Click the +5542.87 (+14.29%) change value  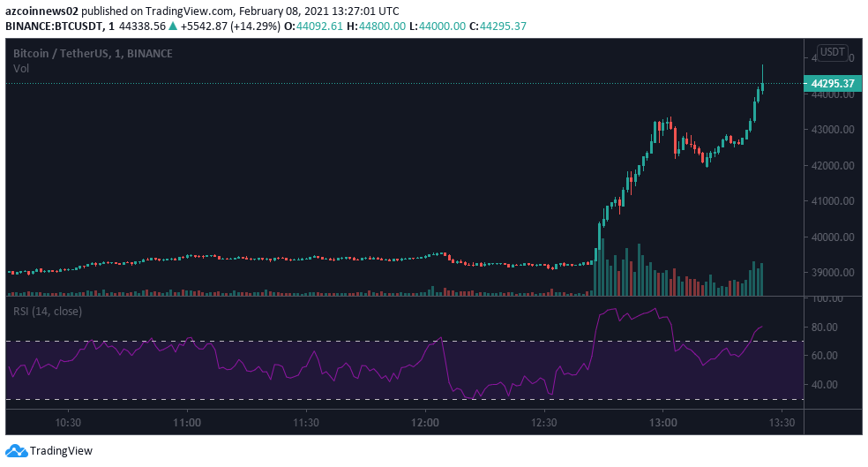point(230,26)
